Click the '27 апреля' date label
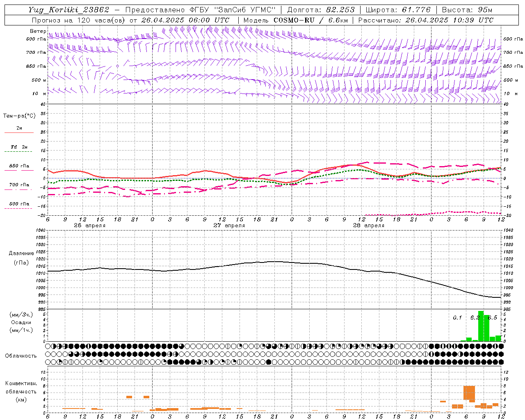525x420 pixels. [229, 226]
